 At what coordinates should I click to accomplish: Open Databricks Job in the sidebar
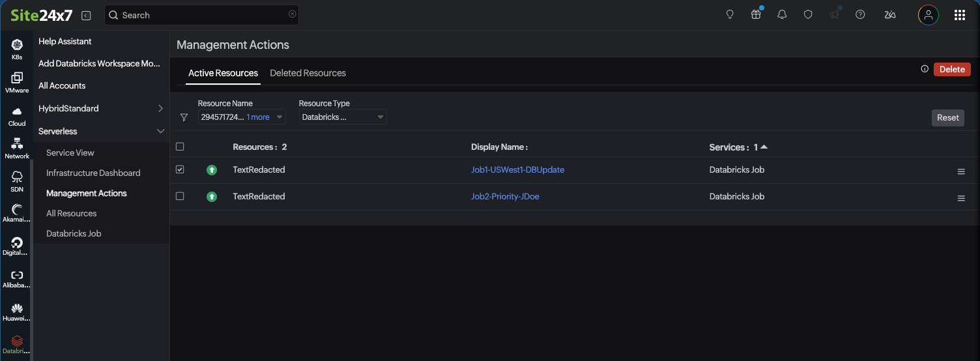tap(74, 233)
